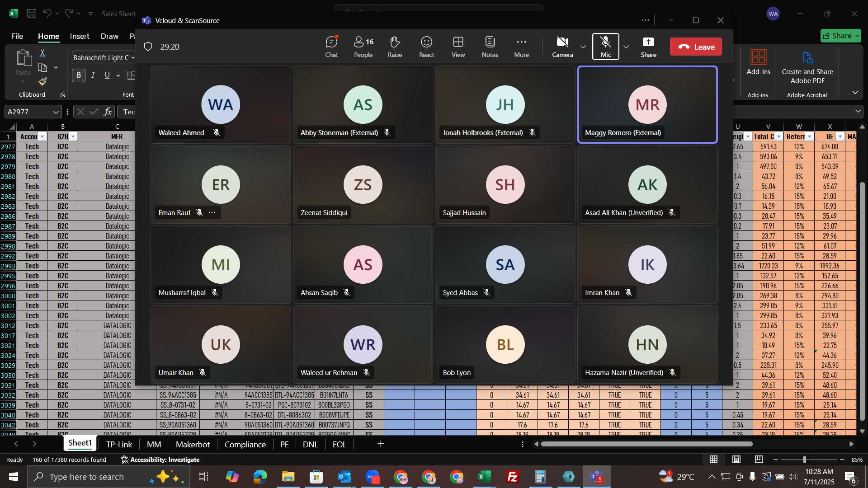Insert a function with fx icon
This screenshot has width=868, height=488.
[x=108, y=112]
